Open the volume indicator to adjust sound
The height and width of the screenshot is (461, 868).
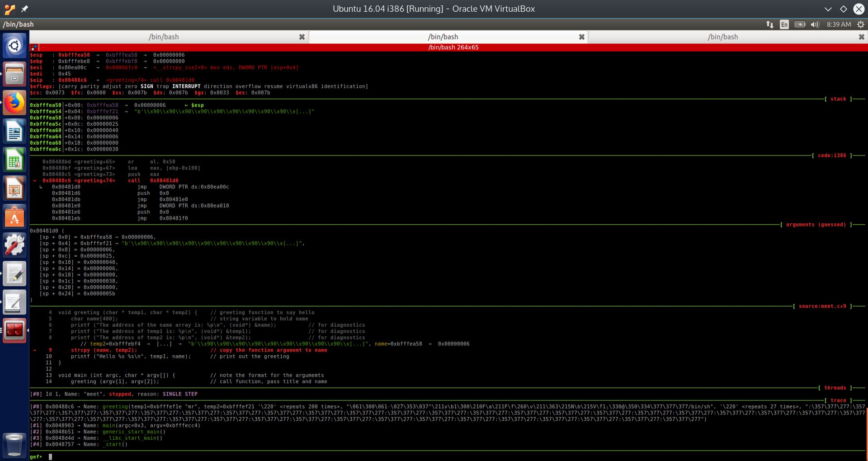coord(815,24)
